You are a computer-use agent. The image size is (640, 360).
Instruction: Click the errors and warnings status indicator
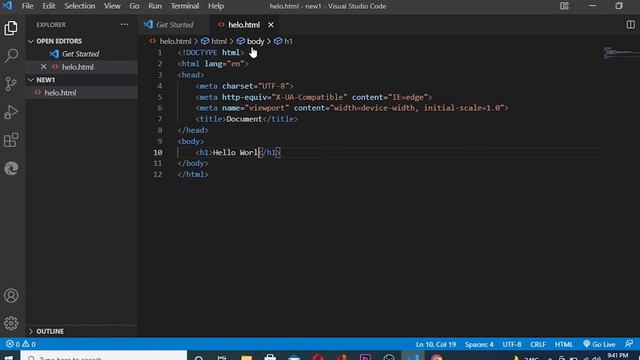pos(21,344)
